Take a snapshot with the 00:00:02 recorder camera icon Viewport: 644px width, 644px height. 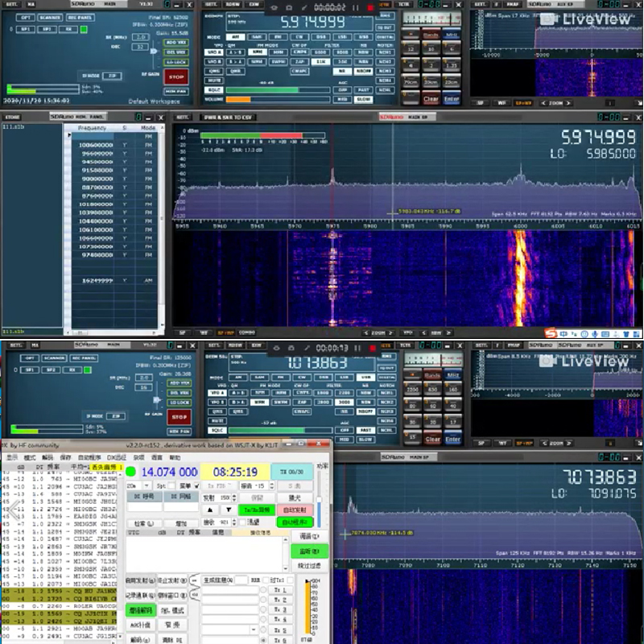point(289,7)
